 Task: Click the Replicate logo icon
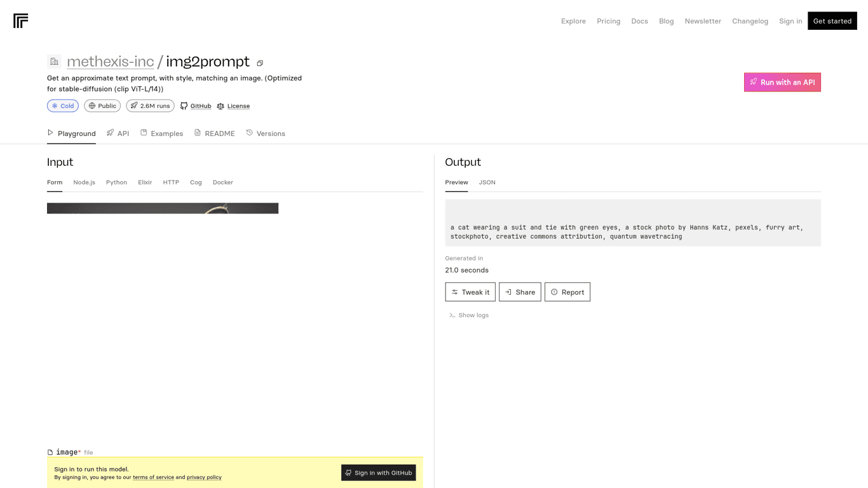point(20,21)
